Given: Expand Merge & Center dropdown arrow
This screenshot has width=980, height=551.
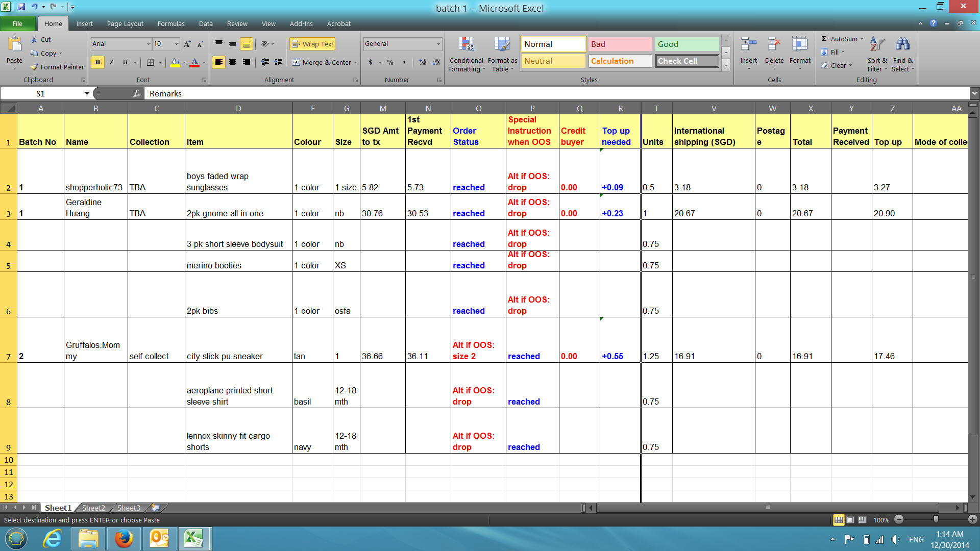Looking at the screenshot, I should [355, 62].
